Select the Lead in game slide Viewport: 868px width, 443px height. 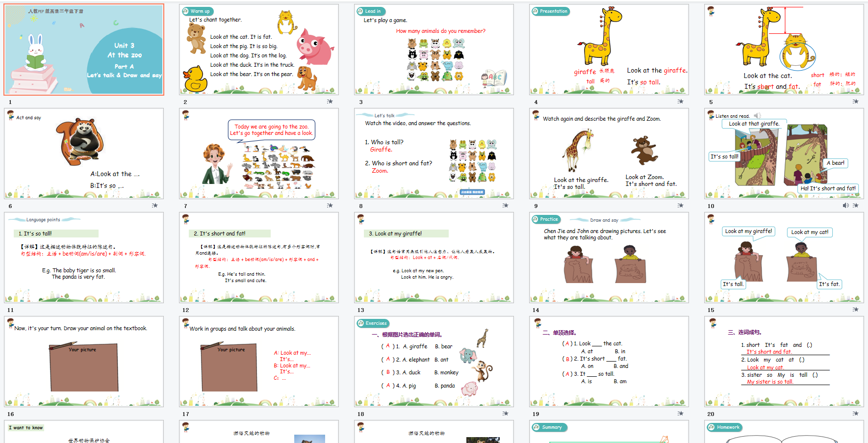434,50
